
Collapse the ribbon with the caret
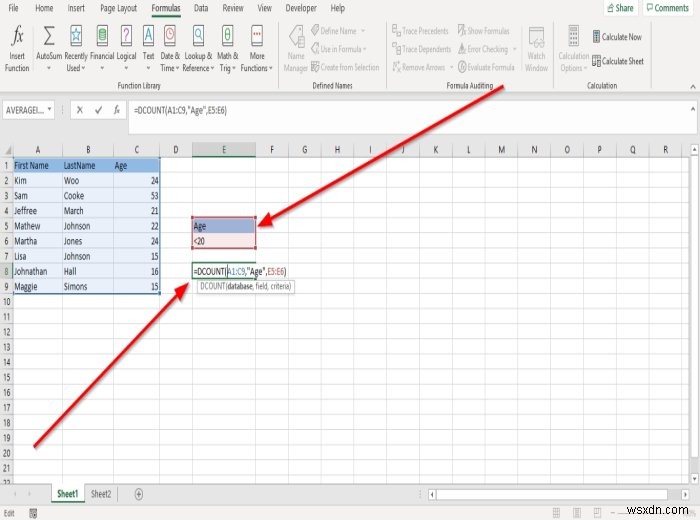coord(693,87)
